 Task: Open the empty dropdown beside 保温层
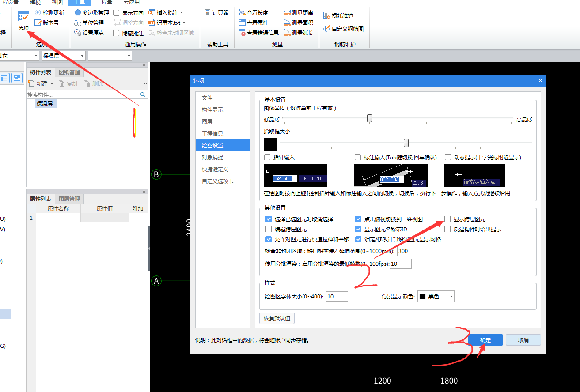tap(110, 56)
